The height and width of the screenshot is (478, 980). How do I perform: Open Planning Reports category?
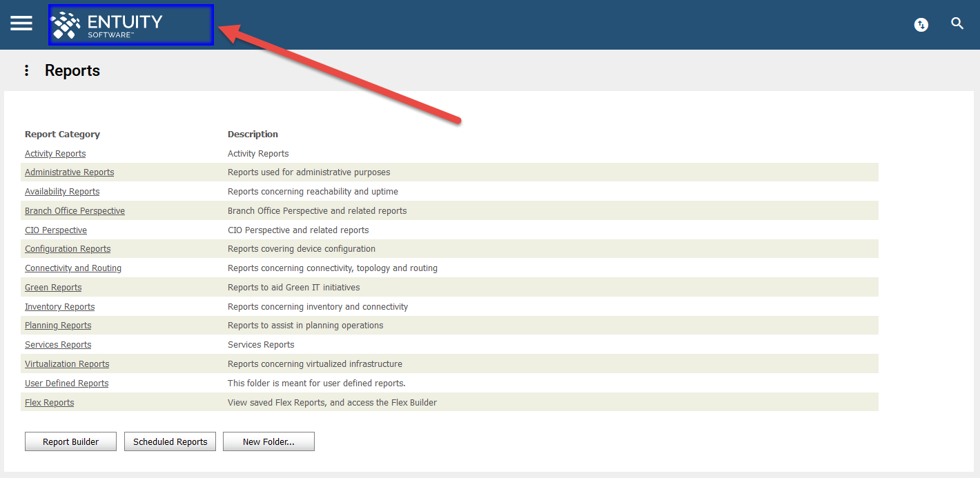(x=58, y=326)
